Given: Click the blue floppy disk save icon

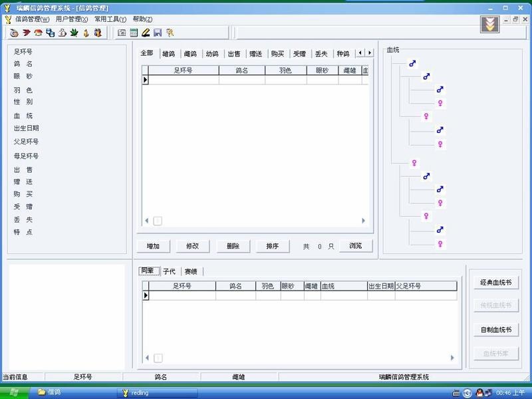Looking at the screenshot, I should (x=158, y=33).
